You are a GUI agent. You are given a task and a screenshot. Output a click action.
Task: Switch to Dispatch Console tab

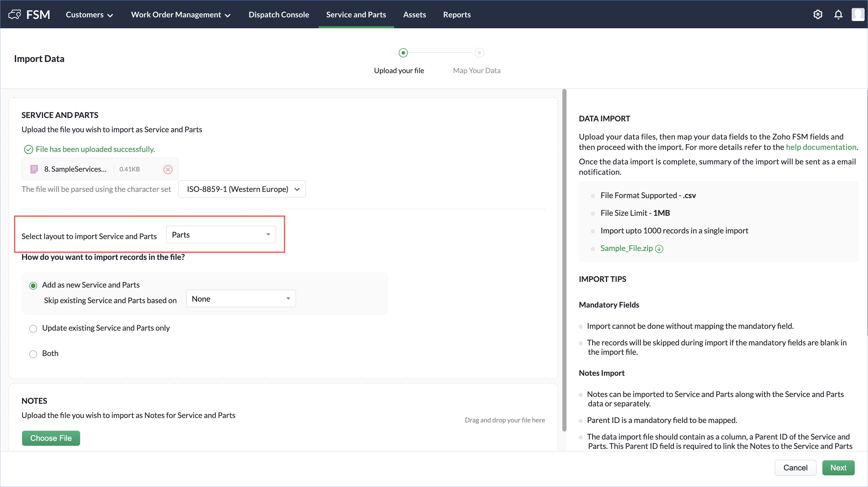coord(279,15)
